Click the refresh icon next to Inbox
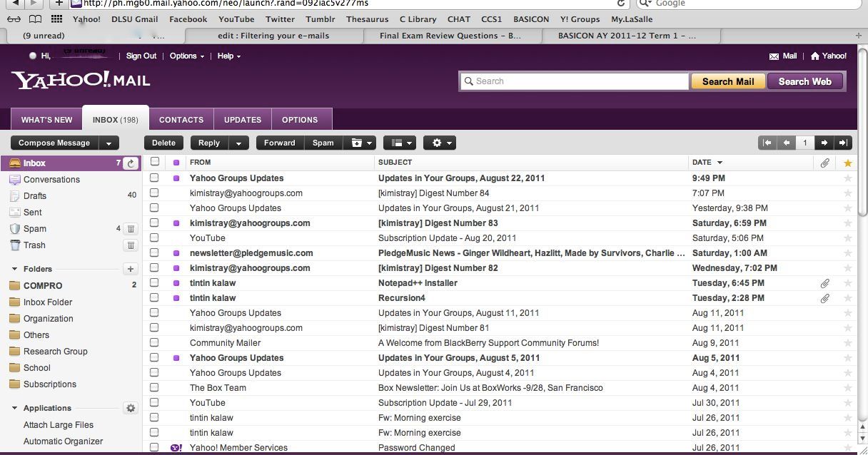The width and height of the screenshot is (868, 455). (131, 163)
